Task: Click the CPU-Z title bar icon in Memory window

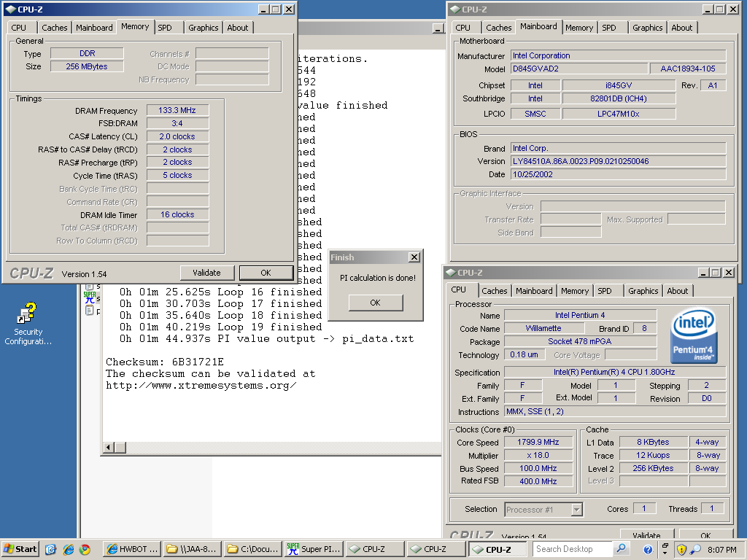Action: (11, 9)
